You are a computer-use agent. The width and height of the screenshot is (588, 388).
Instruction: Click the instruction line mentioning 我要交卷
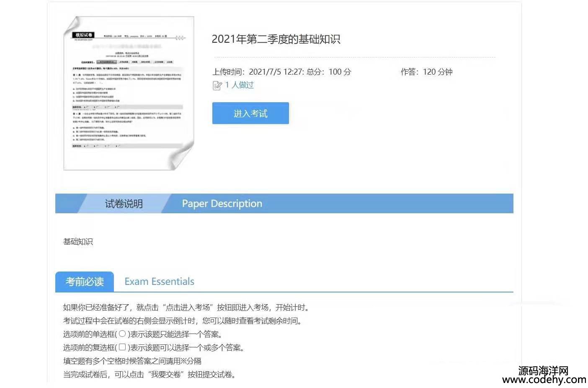(150, 375)
